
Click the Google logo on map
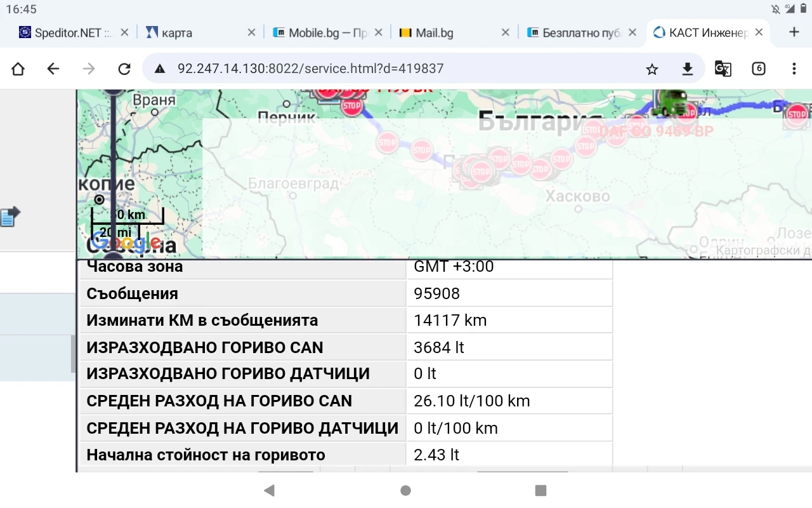126,243
